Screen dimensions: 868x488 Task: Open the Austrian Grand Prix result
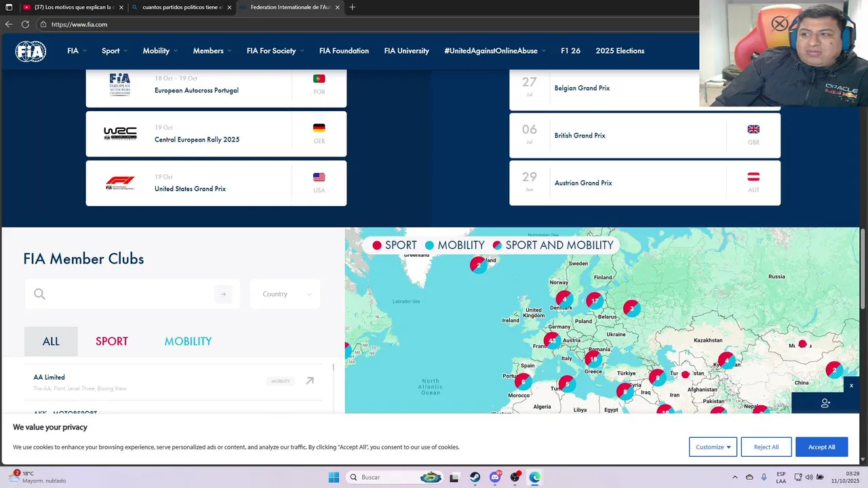[x=644, y=183]
